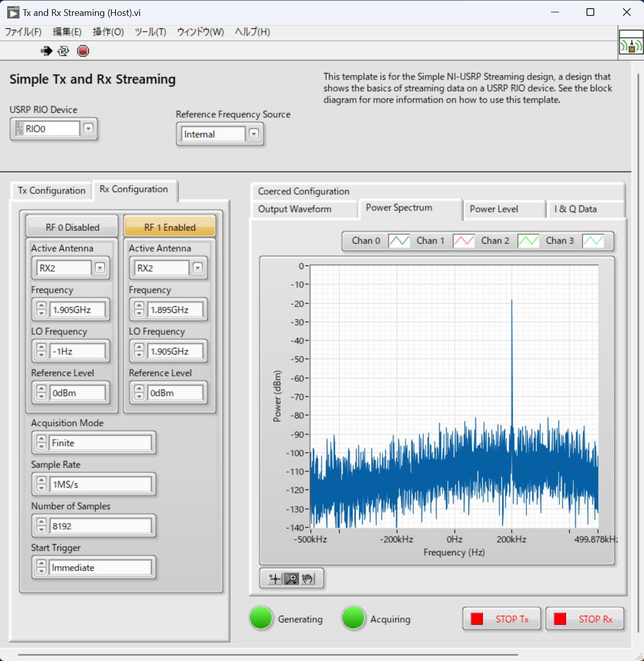Click the Number of Samples stepper arrows
The width and height of the screenshot is (644, 661).
click(x=42, y=526)
